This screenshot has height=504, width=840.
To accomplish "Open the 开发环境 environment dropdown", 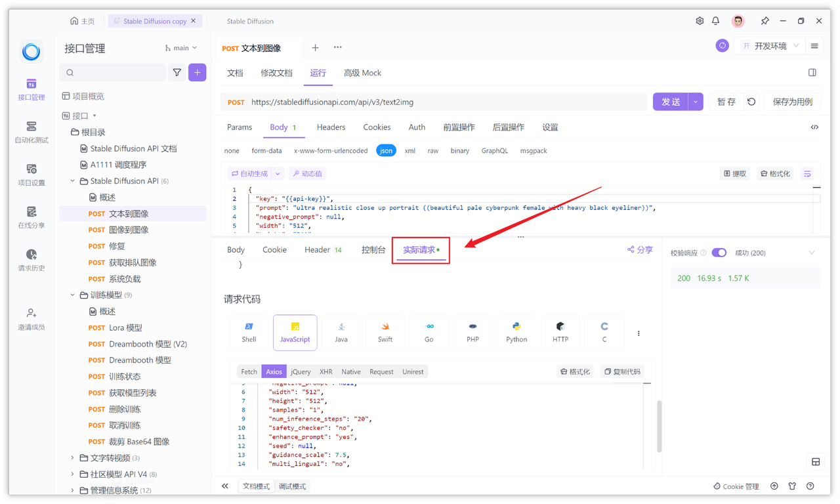I will (771, 46).
